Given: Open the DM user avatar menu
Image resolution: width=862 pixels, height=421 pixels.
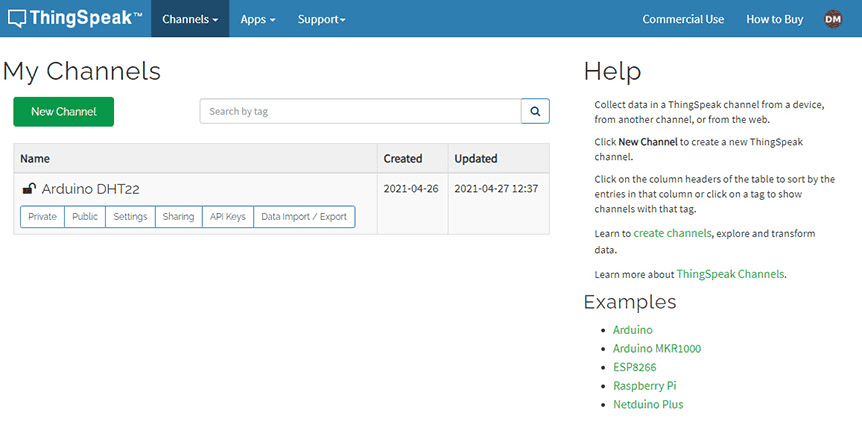Looking at the screenshot, I should coord(833,19).
